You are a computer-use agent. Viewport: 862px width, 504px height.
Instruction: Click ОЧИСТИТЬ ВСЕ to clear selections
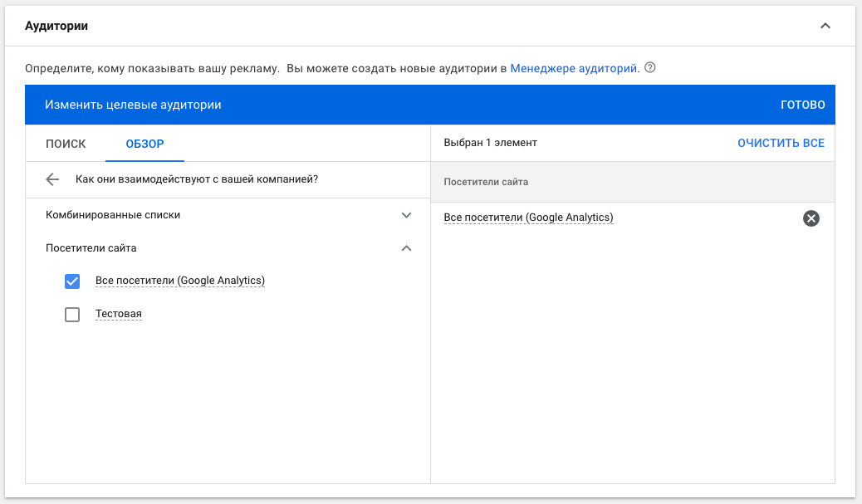click(x=781, y=143)
